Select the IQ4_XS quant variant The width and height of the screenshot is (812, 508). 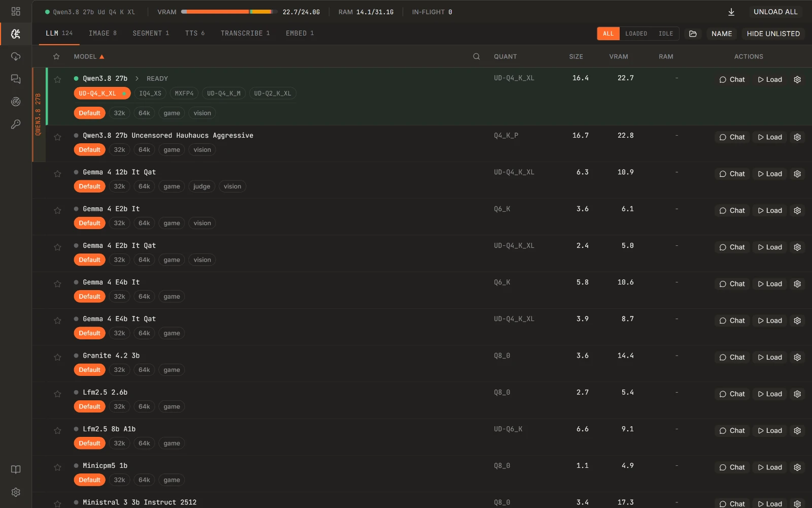tap(150, 93)
